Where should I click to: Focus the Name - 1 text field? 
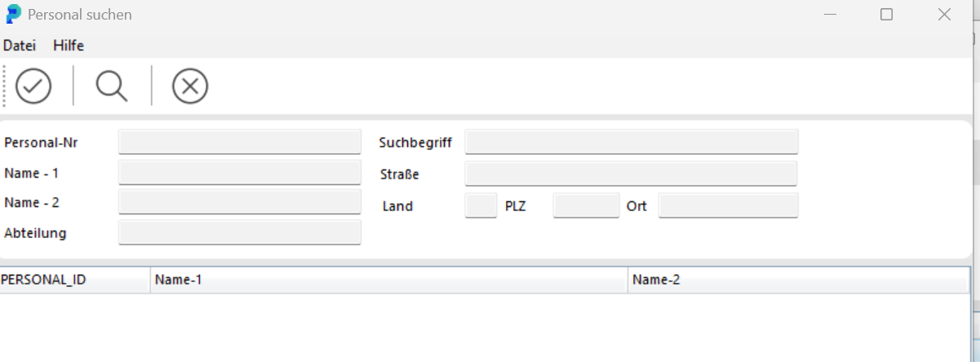point(239,173)
